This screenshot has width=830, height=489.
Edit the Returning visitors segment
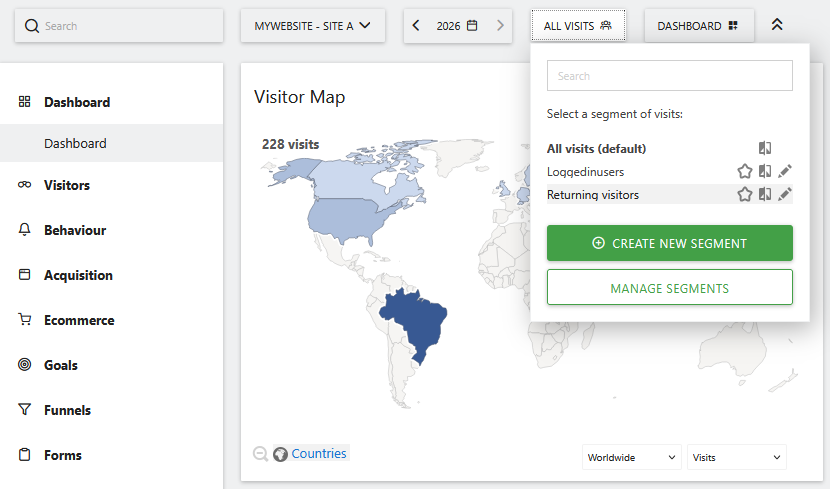pyautogui.click(x=785, y=195)
